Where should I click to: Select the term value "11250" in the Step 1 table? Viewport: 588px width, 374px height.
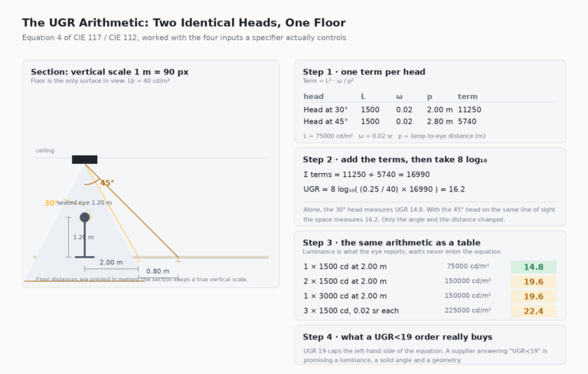tap(469, 110)
